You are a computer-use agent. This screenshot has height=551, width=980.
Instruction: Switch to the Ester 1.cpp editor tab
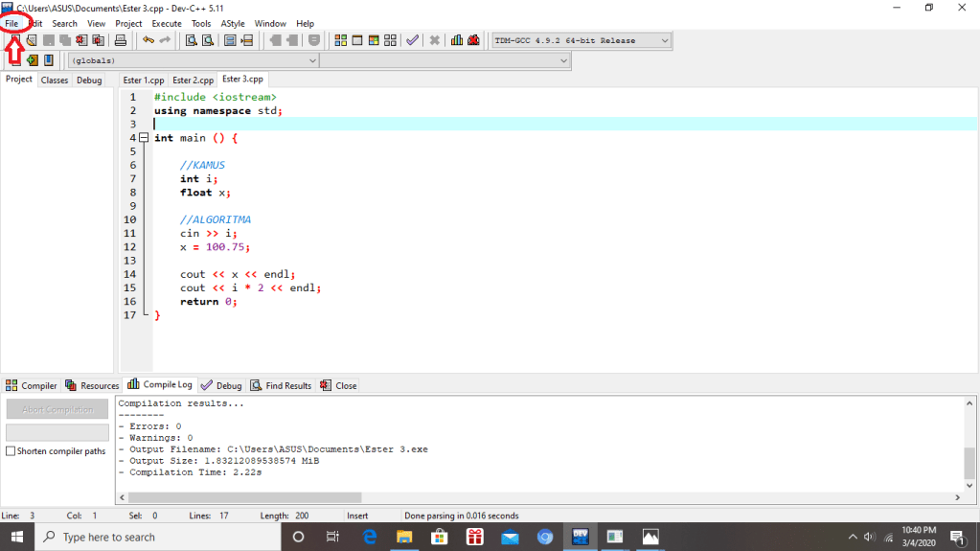pyautogui.click(x=144, y=80)
